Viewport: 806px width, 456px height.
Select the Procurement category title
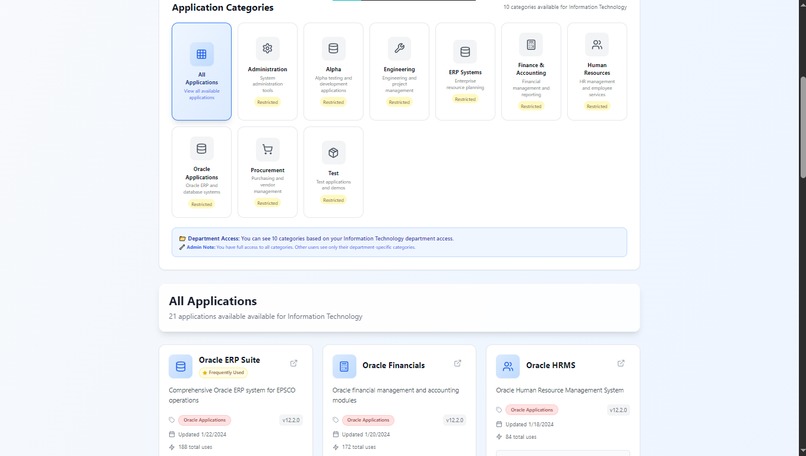(267, 170)
